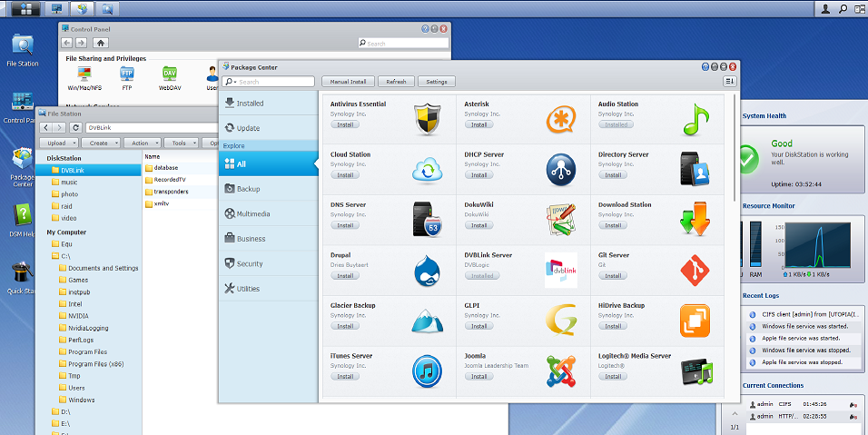Viewport: 868px width, 435px height.
Task: Open Package Center Settings button
Action: pos(437,82)
